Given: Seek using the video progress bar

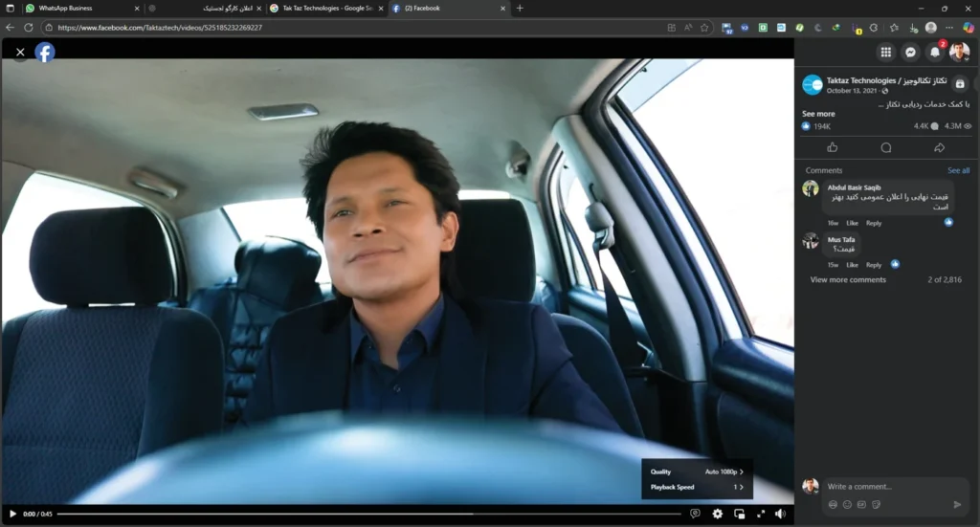Looking at the screenshot, I should 368,514.
